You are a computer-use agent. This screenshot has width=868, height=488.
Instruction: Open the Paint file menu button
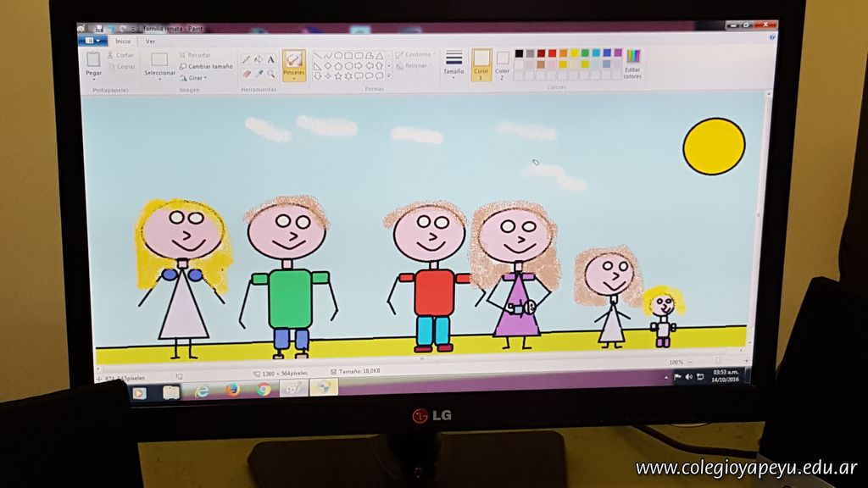tap(92, 40)
